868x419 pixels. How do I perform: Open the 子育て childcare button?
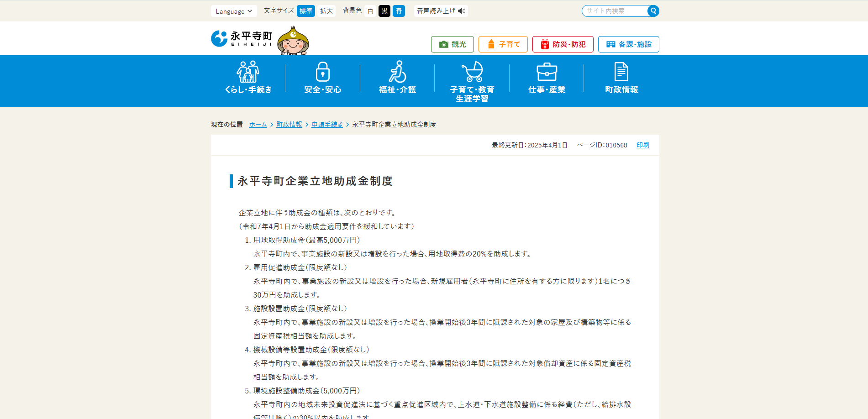coord(503,44)
